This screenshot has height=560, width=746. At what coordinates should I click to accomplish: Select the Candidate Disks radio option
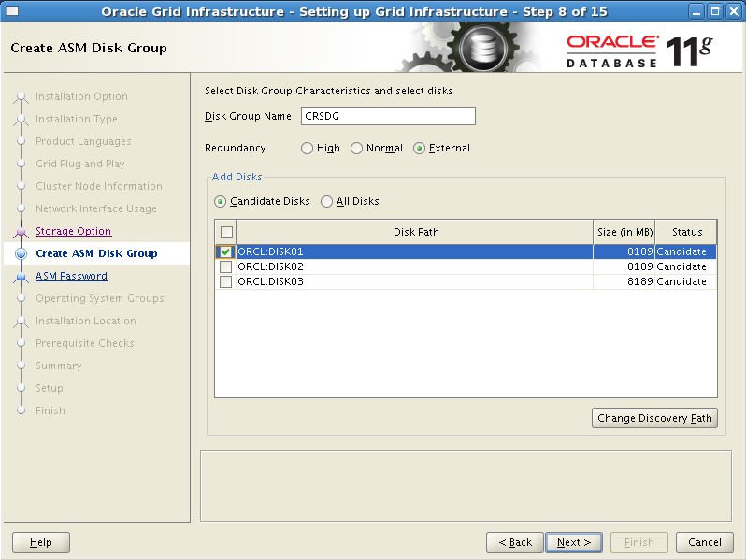point(221,201)
